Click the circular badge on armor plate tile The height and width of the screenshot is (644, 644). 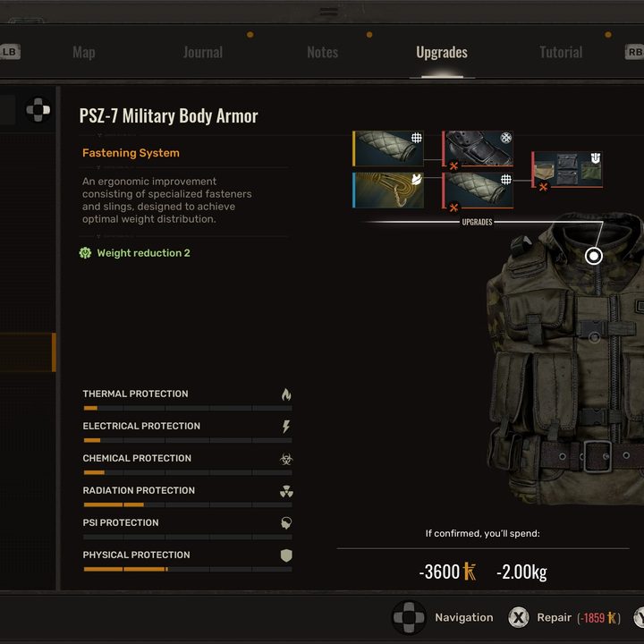coord(506,138)
